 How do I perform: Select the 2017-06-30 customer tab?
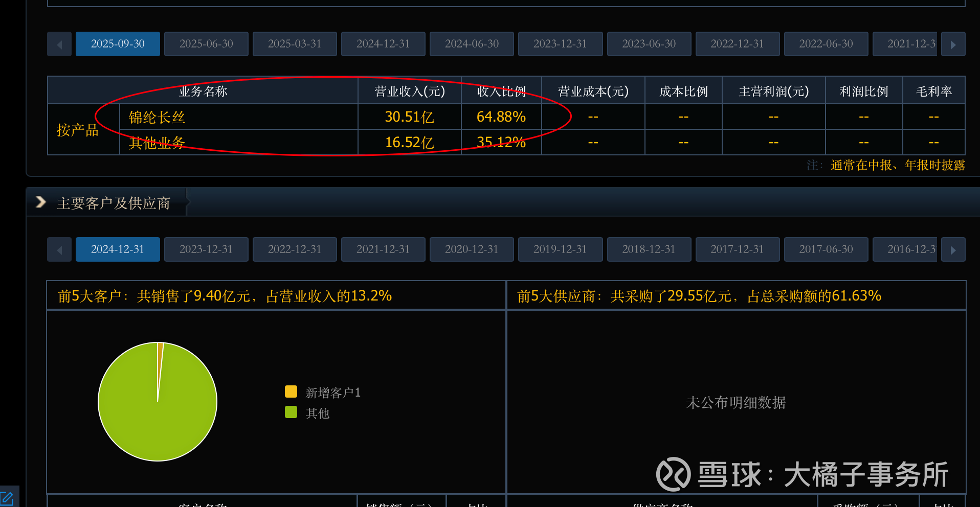[x=826, y=249]
